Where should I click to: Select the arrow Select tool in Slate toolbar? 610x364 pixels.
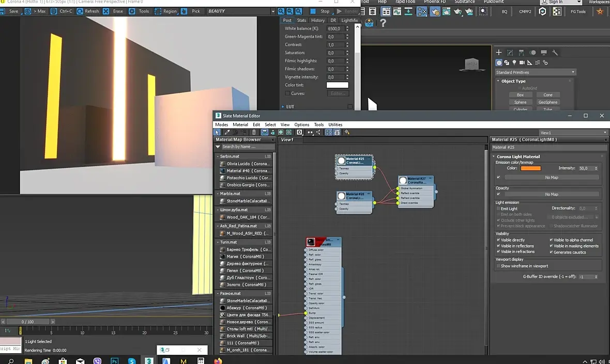217,133
